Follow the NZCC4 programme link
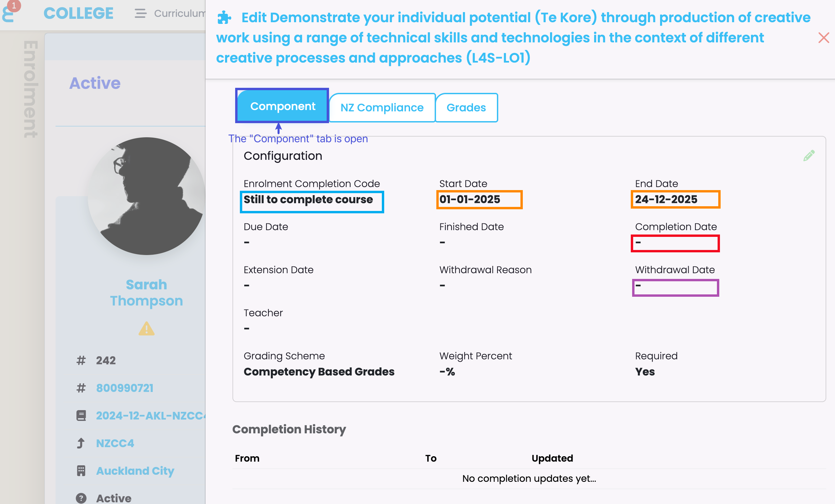 pyautogui.click(x=115, y=443)
